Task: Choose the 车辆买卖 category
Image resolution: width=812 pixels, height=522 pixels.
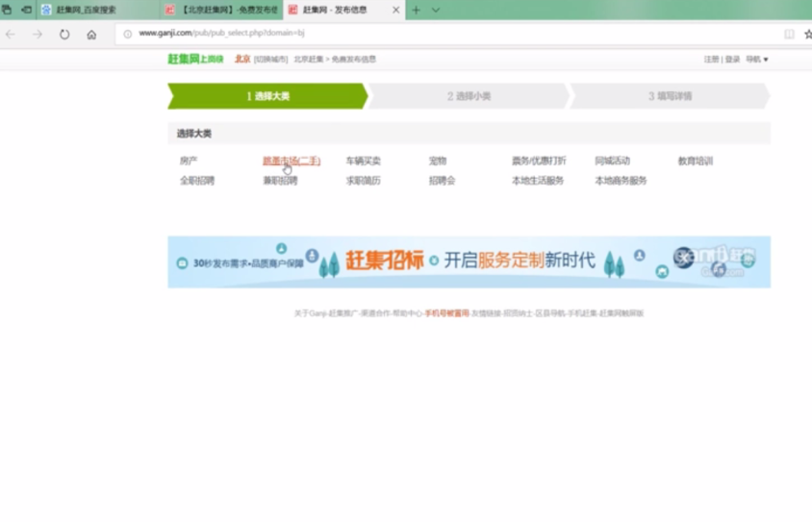Action: [x=363, y=161]
